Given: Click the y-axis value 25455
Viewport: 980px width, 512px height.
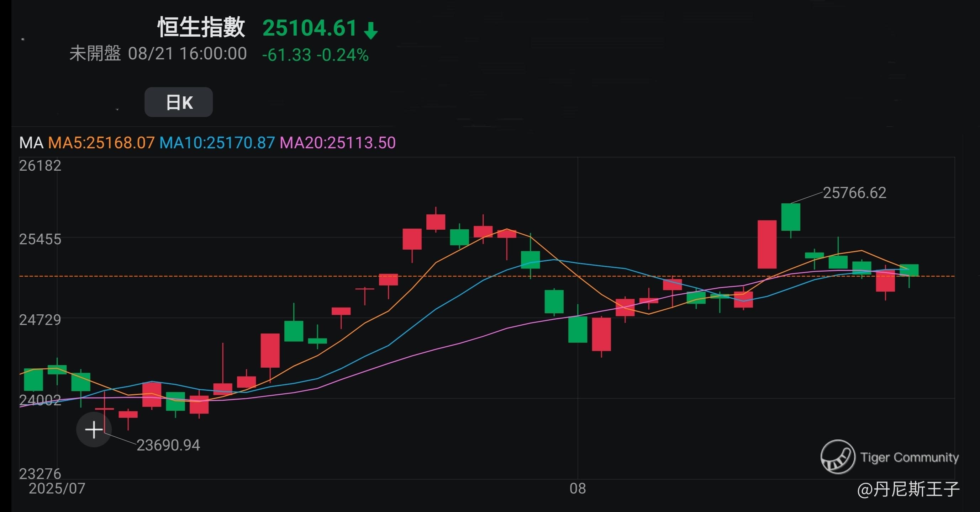Looking at the screenshot, I should click(40, 239).
